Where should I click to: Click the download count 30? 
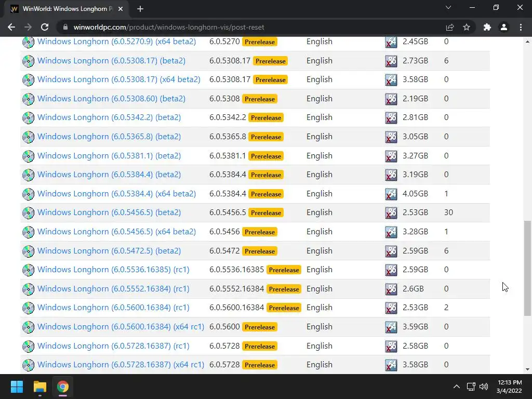coord(448,212)
